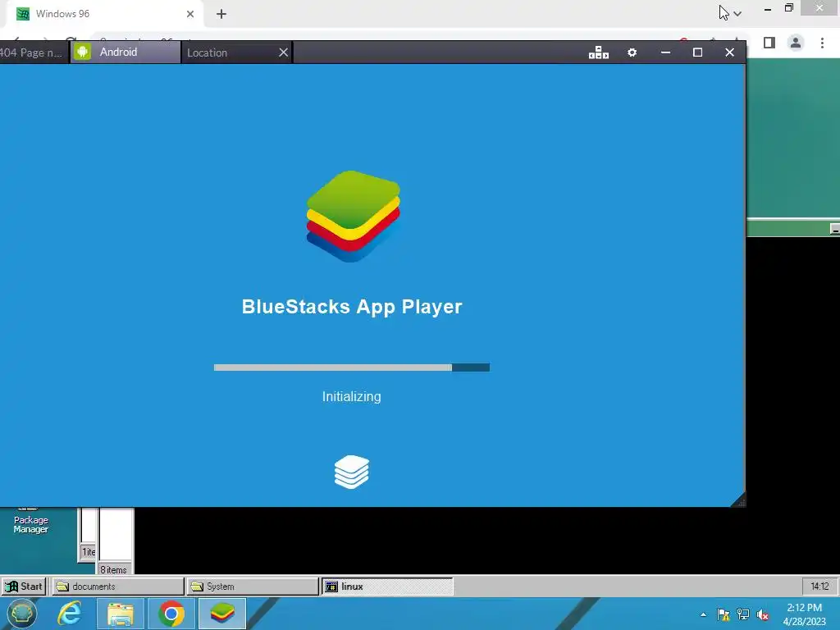
Task: Open BlueStacks settings gear
Action: [x=632, y=52]
